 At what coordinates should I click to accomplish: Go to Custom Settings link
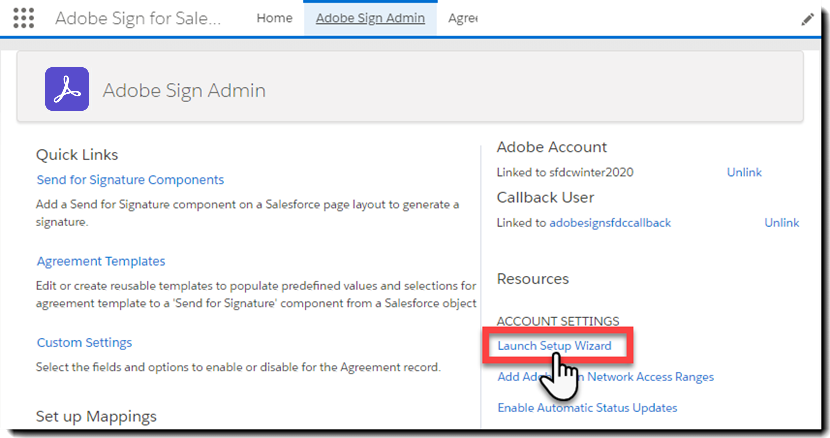coord(84,342)
